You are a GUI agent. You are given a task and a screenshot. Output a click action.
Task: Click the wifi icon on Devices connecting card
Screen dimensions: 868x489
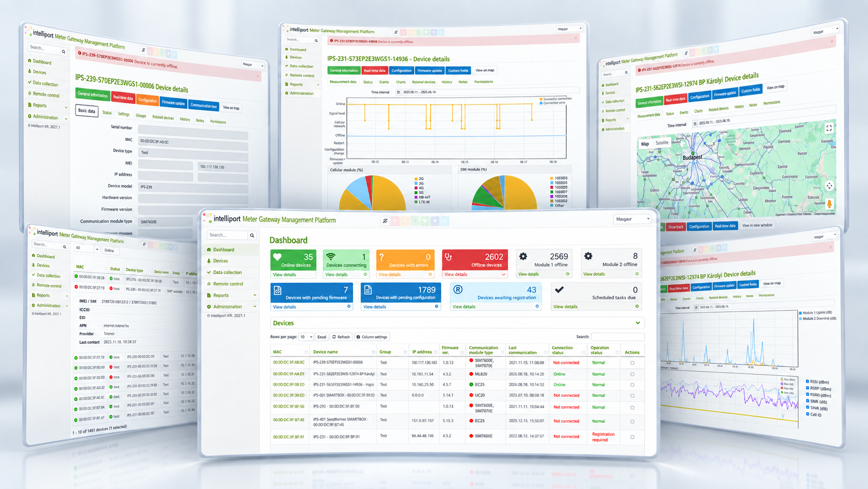331,257
